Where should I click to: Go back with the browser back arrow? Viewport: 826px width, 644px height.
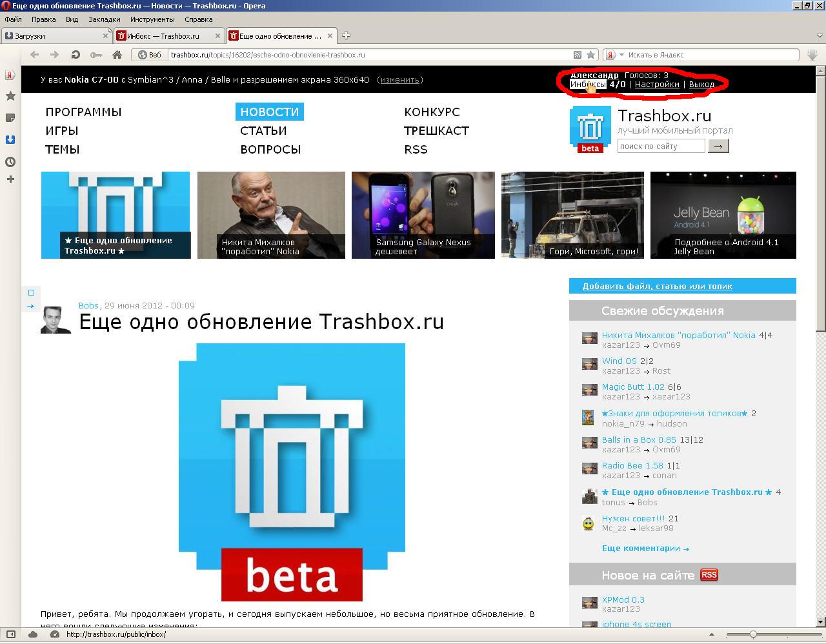click(35, 55)
